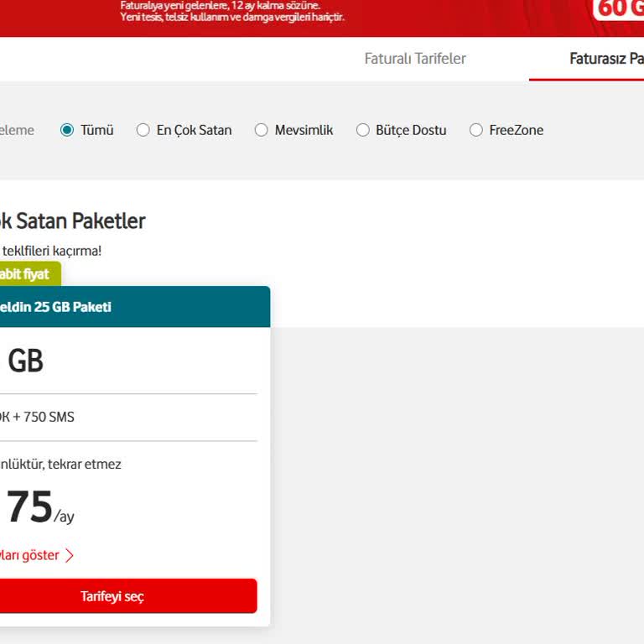Select the Bütçe Dostu filter

tap(362, 130)
